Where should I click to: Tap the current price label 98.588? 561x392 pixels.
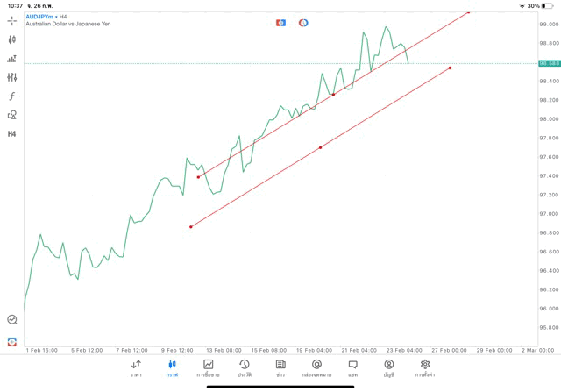tap(550, 63)
